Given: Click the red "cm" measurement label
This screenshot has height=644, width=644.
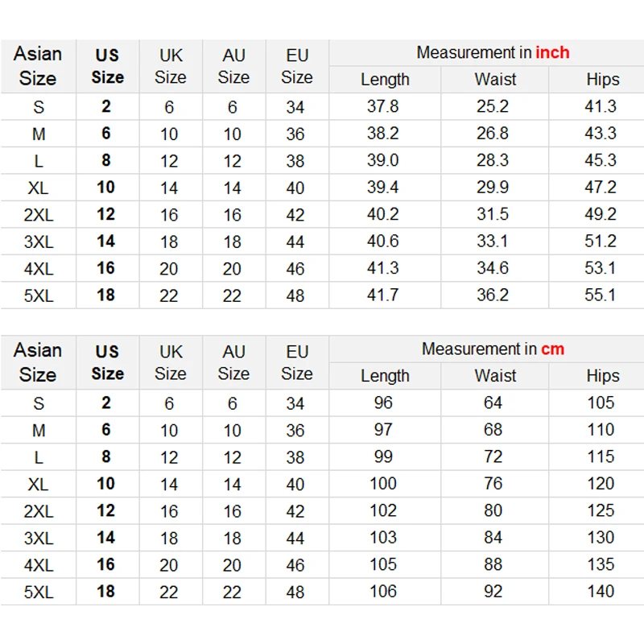Looking at the screenshot, I should click(x=552, y=349).
